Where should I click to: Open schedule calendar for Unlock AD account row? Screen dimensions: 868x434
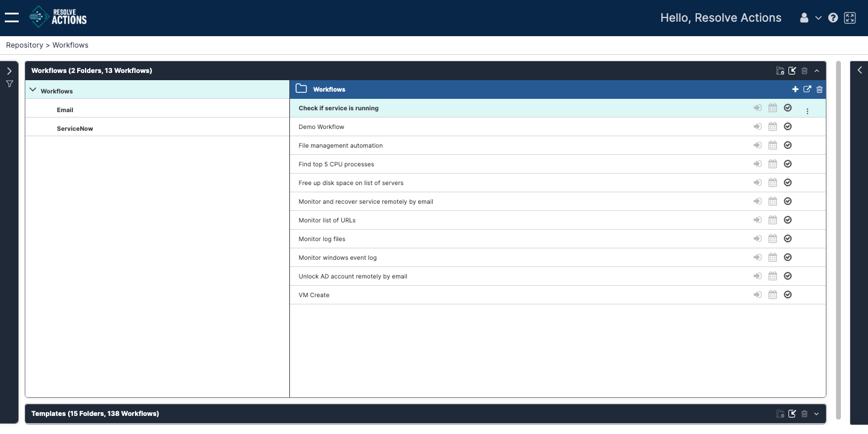(773, 276)
